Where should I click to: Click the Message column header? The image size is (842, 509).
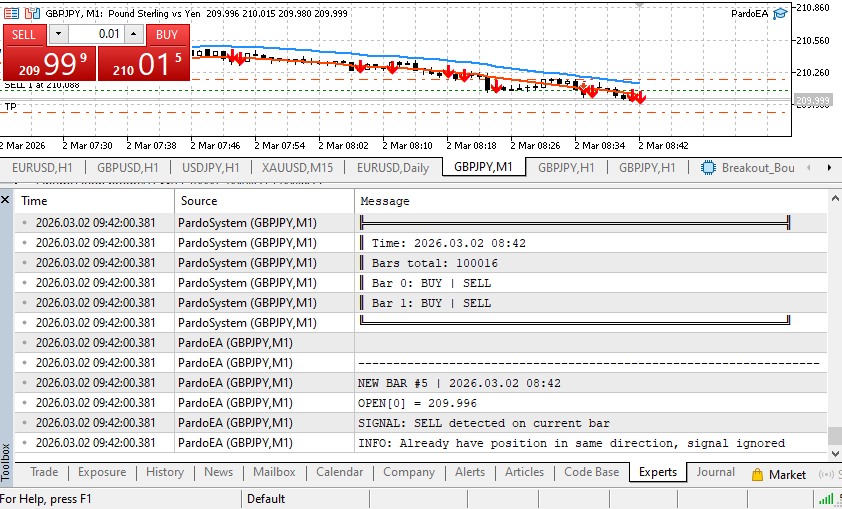click(x=591, y=201)
